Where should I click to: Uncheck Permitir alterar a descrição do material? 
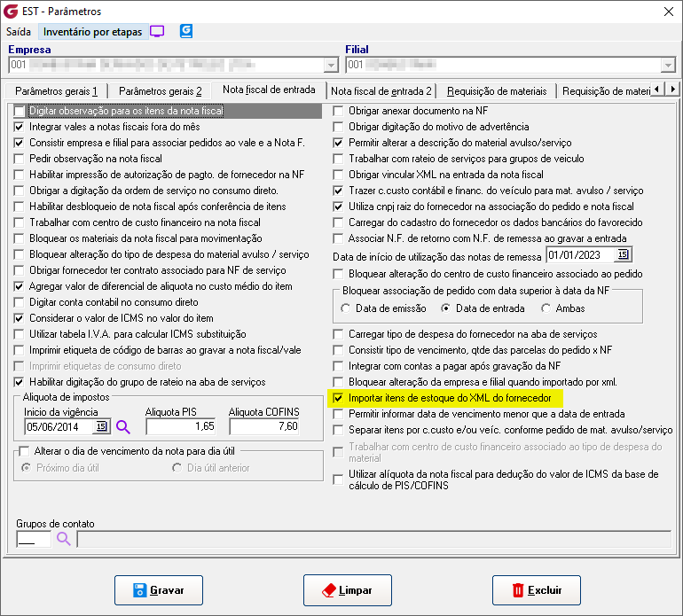click(x=338, y=143)
